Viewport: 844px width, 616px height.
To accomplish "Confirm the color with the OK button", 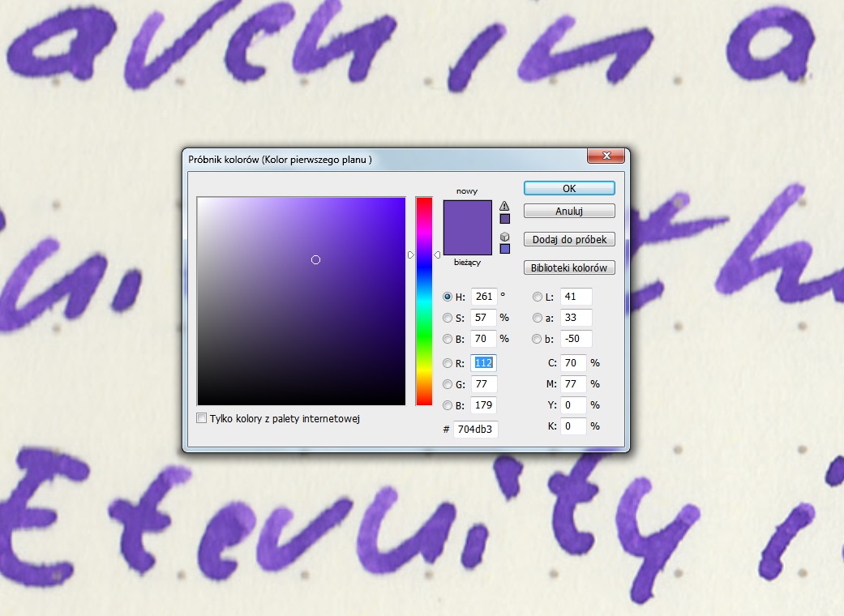I will 569,188.
